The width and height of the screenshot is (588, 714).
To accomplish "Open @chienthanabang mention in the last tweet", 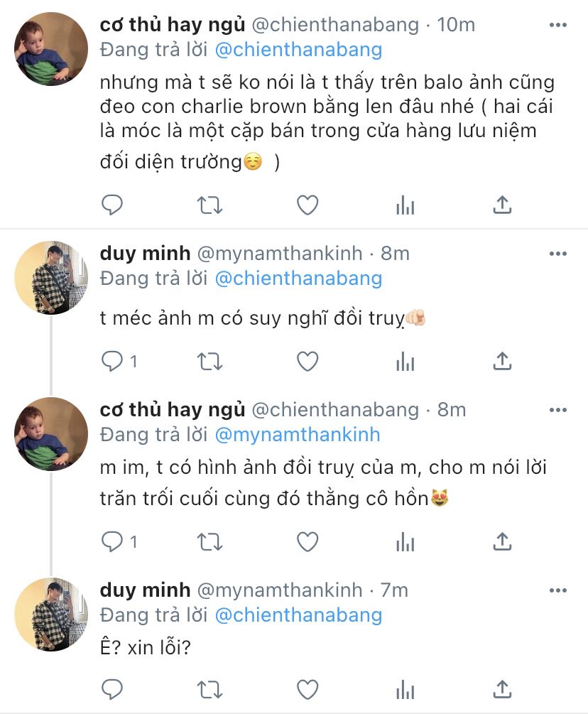I will click(x=298, y=615).
